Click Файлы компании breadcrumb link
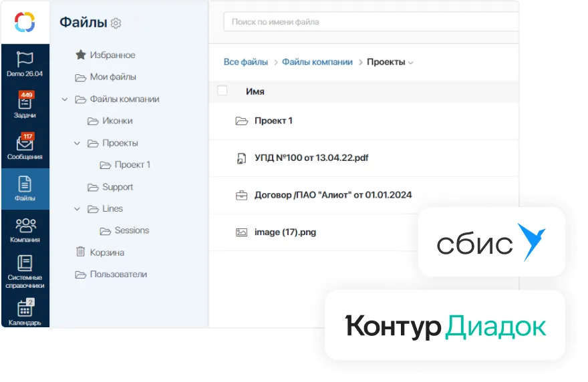Screen dimensions: 588x382 tap(317, 62)
